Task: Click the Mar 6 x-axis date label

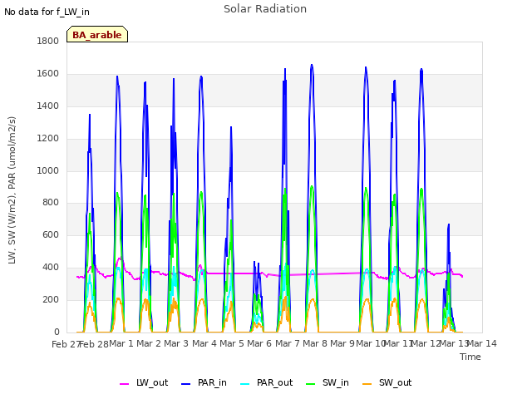Action: tap(259, 343)
